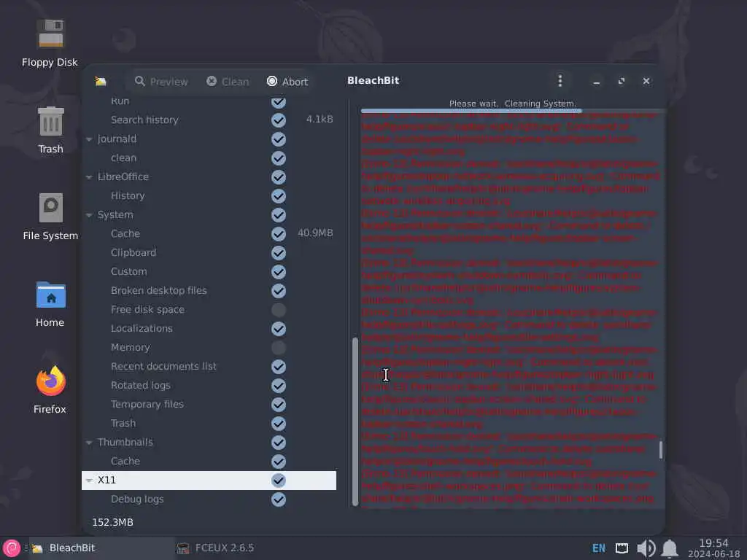Screen dimensions: 747x560
Task: Toggle the X11 Debug logs checkbox
Action: (x=279, y=499)
